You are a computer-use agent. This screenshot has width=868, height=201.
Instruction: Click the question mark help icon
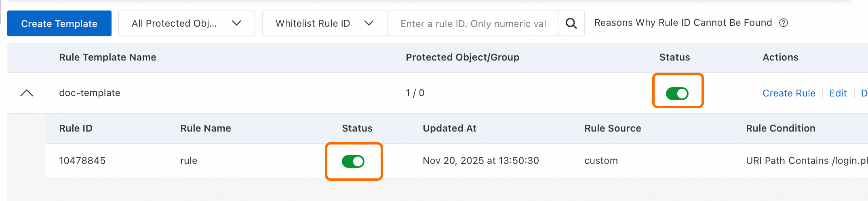coord(784,23)
